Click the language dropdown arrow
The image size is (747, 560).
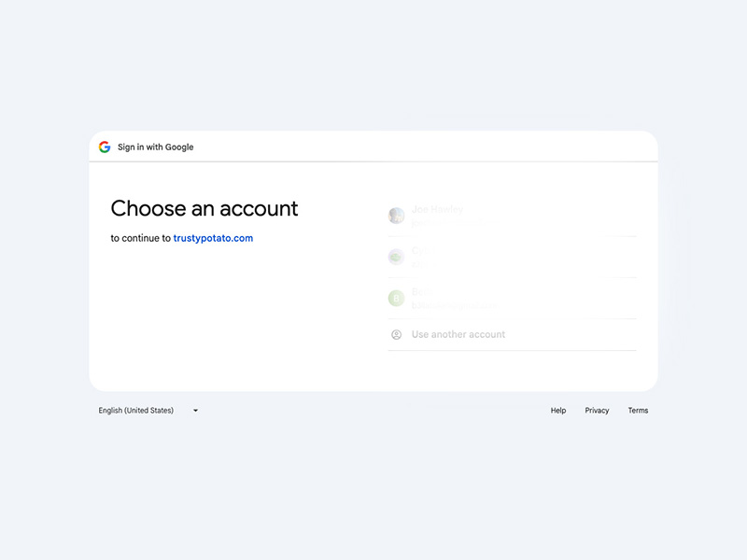(x=195, y=411)
